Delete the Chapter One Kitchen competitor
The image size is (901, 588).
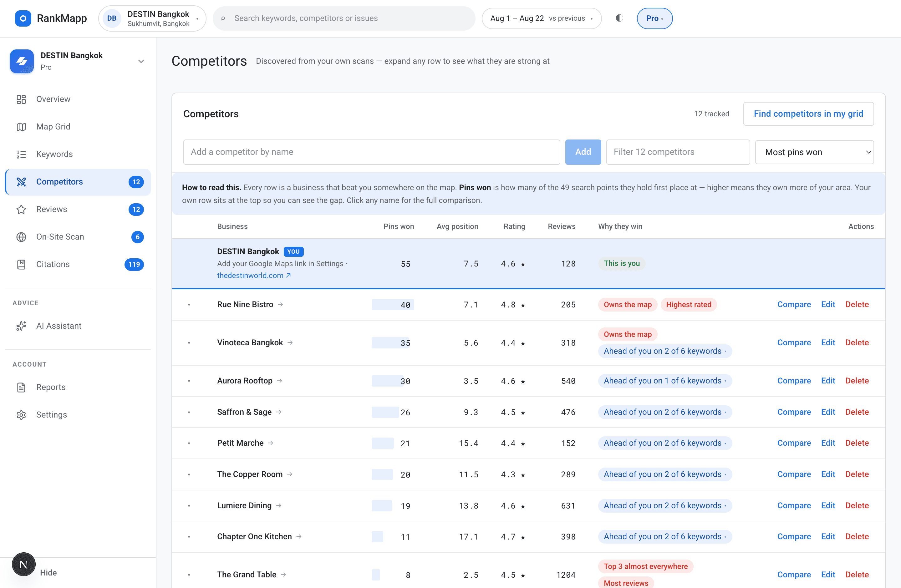pyautogui.click(x=857, y=536)
